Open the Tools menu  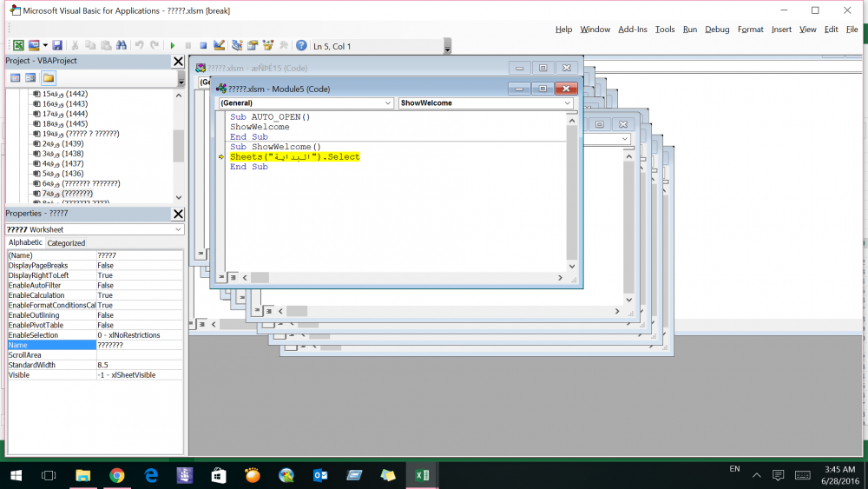tap(665, 30)
